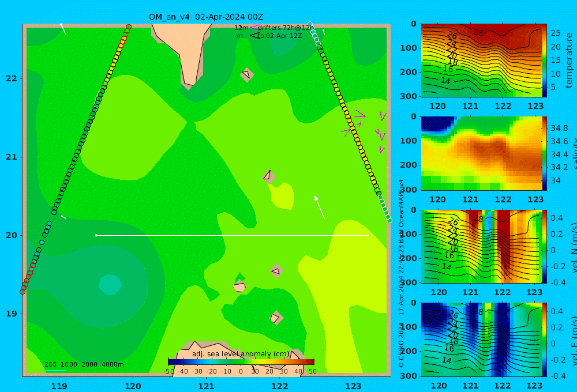Screen dimensions: 577x392
Task: Click latitude label 20 on main map
Action: point(12,235)
